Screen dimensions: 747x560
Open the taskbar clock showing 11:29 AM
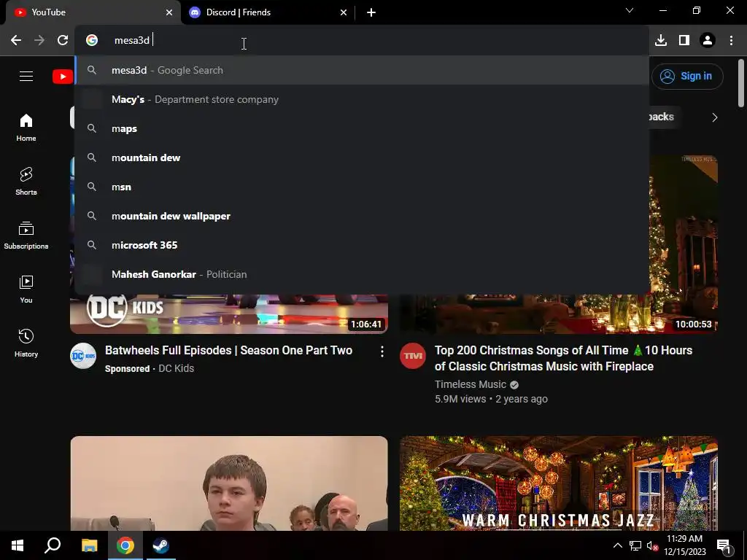684,545
